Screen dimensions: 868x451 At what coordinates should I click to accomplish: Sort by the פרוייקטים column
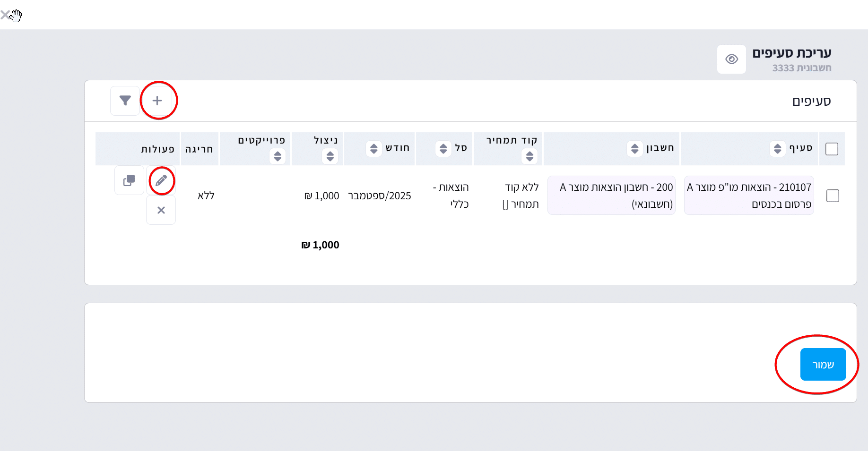click(278, 156)
